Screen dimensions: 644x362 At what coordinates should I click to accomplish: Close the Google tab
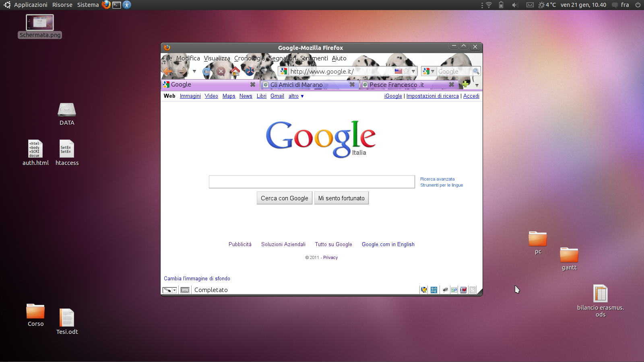[253, 84]
